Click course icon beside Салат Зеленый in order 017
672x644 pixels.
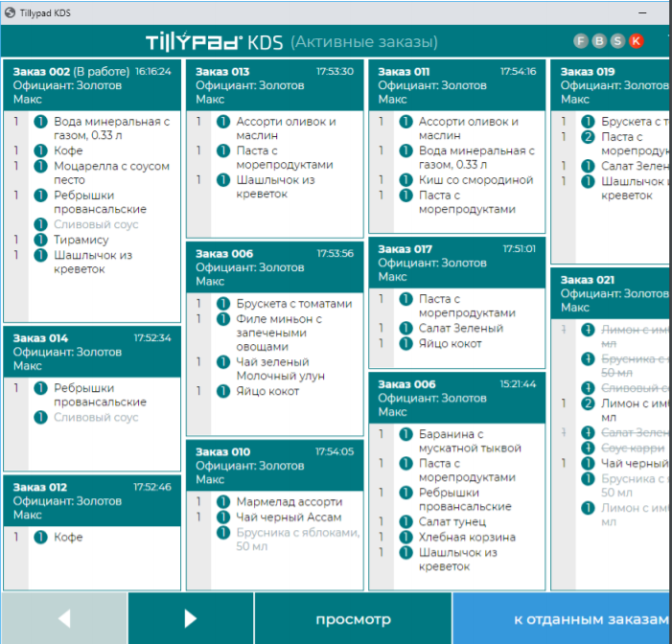406,328
